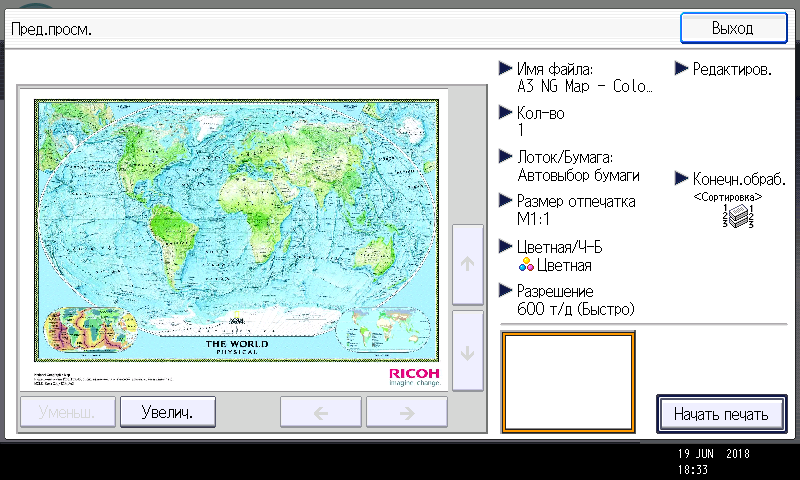The width and height of the screenshot is (800, 480).
Task: Zoom out with Уменьш. button
Action: click(x=67, y=412)
